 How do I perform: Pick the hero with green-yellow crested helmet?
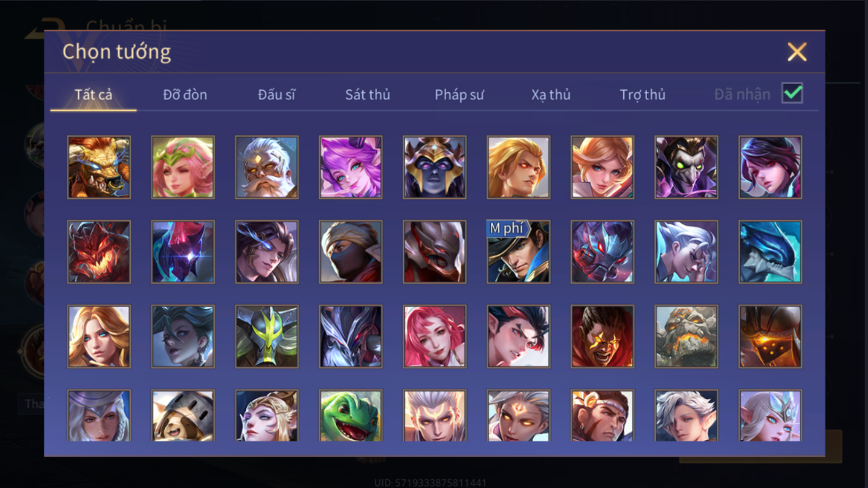[266, 337]
